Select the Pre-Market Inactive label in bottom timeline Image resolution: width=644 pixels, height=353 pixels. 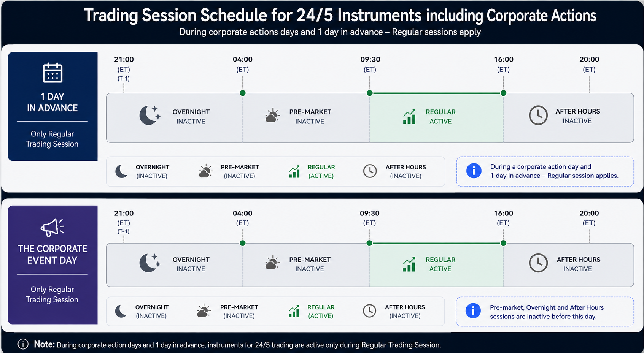point(310,264)
